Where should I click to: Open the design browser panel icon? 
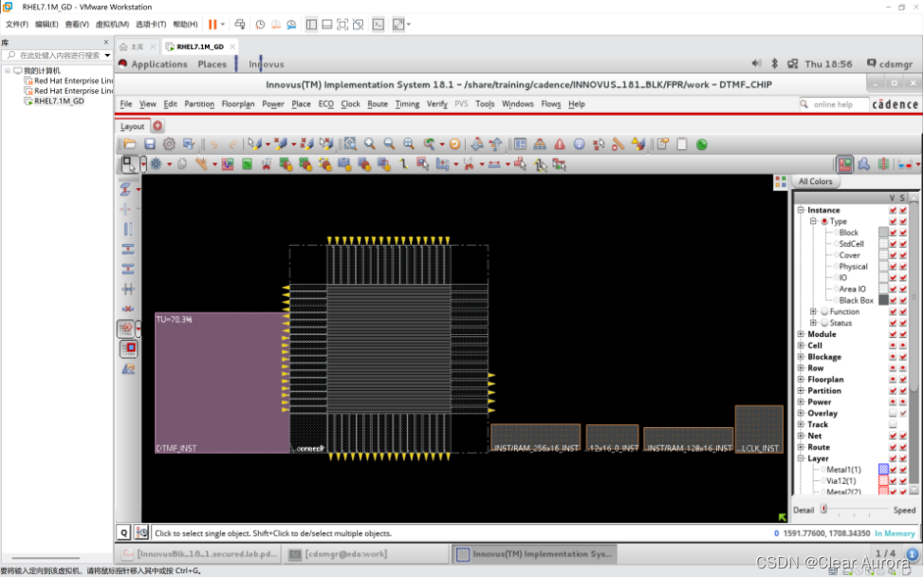520,144
